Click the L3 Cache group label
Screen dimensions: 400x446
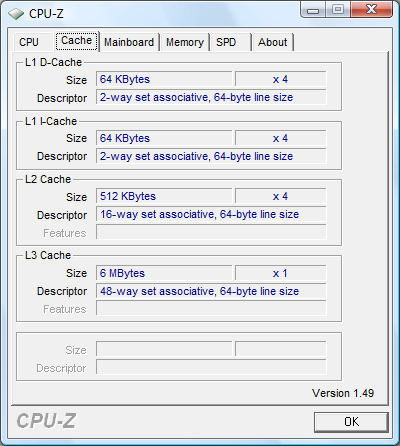coord(48,255)
